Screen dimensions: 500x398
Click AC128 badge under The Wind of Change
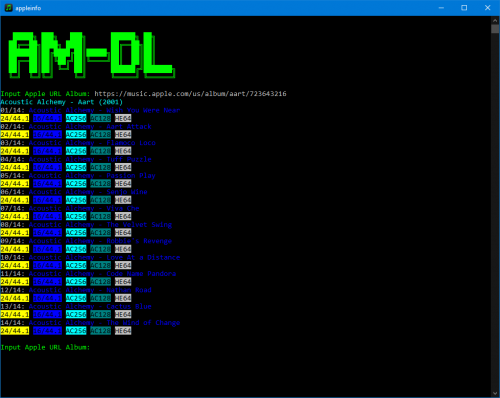tap(100, 331)
